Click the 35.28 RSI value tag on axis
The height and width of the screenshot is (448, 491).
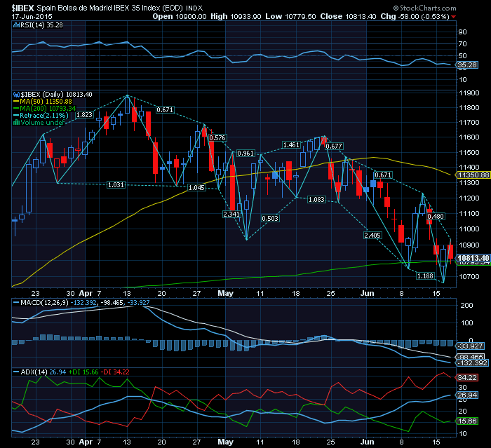467,65
